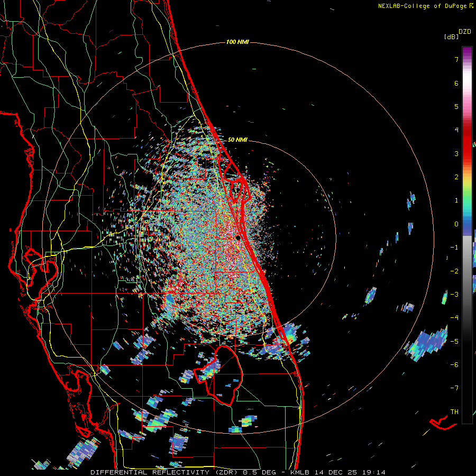
Task: Click the -5 dB scale tick label
Action: tap(454, 342)
